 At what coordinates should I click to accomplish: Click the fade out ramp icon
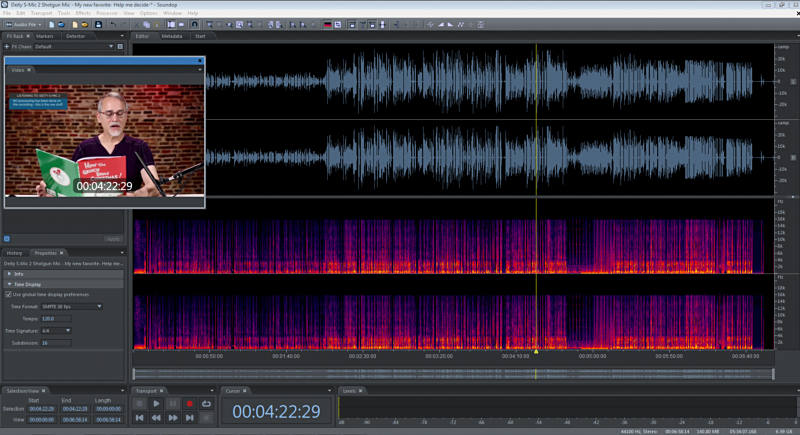(451, 24)
